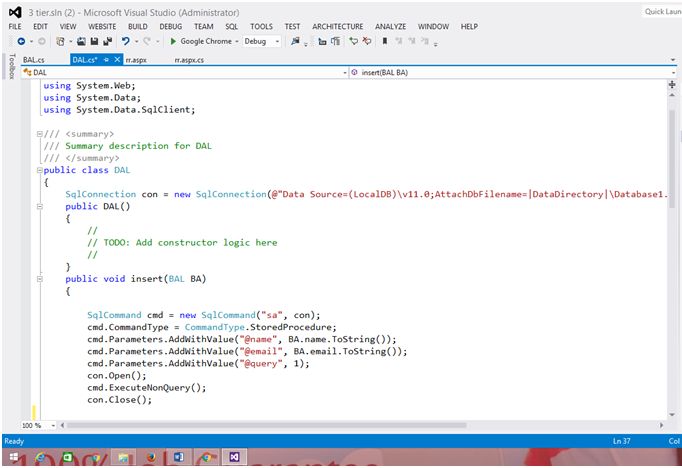
Task: Open the undo history dropdown arrow
Action: [136, 41]
